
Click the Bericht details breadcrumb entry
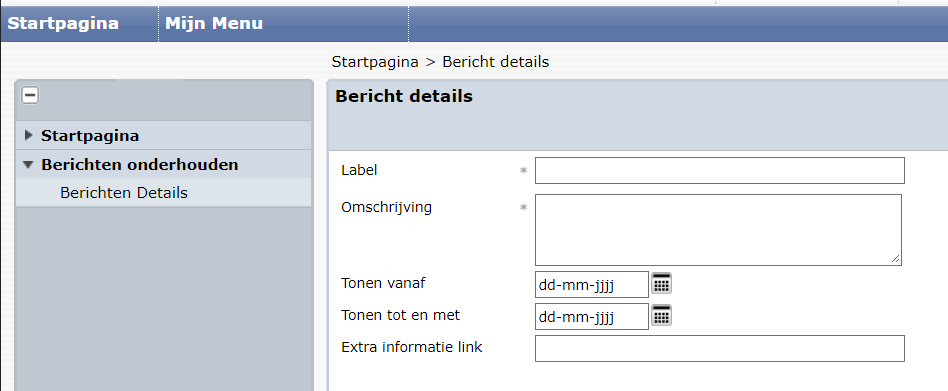click(496, 62)
